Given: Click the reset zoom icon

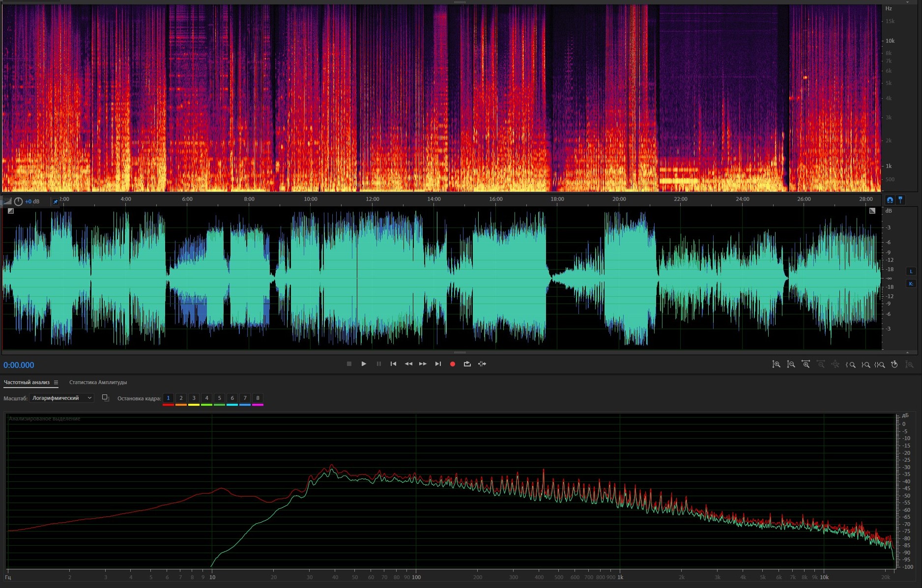Looking at the screenshot, I should pos(894,364).
